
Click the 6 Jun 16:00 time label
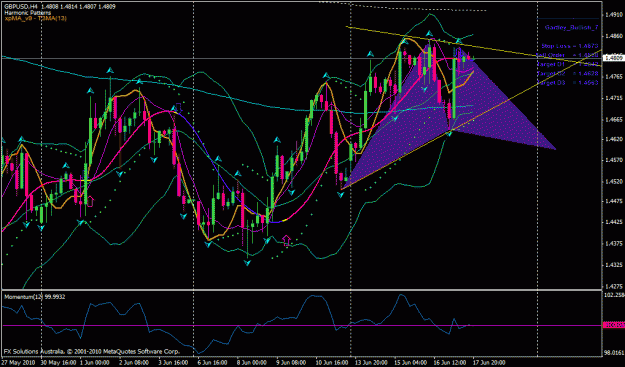(212, 363)
